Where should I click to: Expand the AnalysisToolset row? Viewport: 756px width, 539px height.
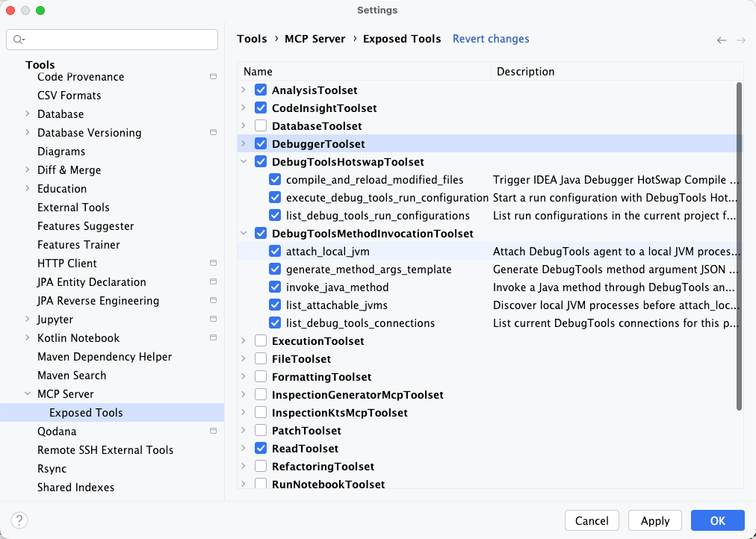coord(244,90)
